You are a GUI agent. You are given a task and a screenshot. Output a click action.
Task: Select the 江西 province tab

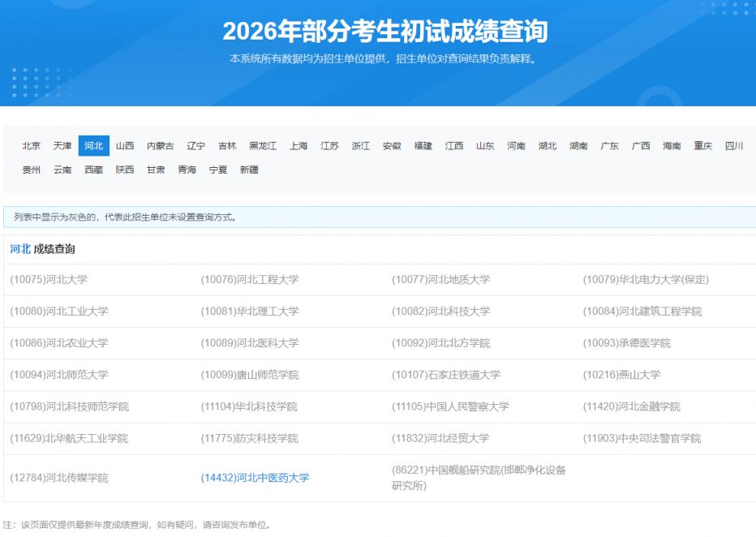pos(454,145)
